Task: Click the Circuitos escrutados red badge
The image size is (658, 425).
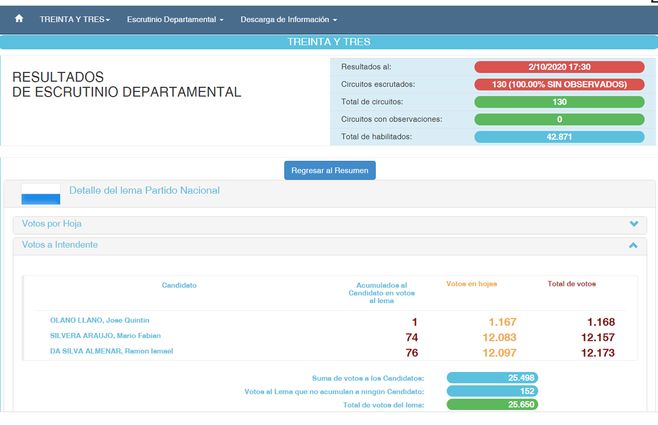Action: (x=558, y=84)
